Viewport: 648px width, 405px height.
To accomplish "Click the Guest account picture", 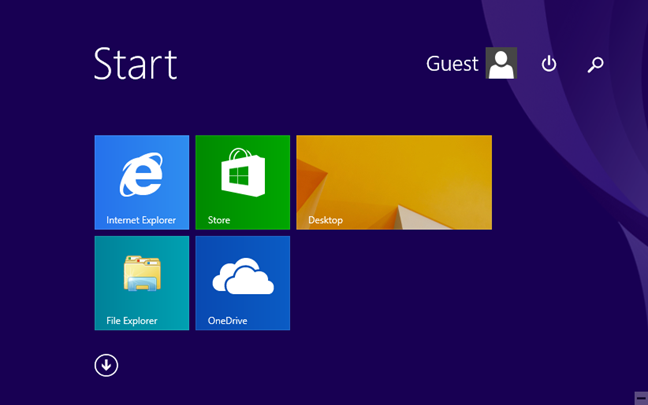I will pyautogui.click(x=501, y=63).
